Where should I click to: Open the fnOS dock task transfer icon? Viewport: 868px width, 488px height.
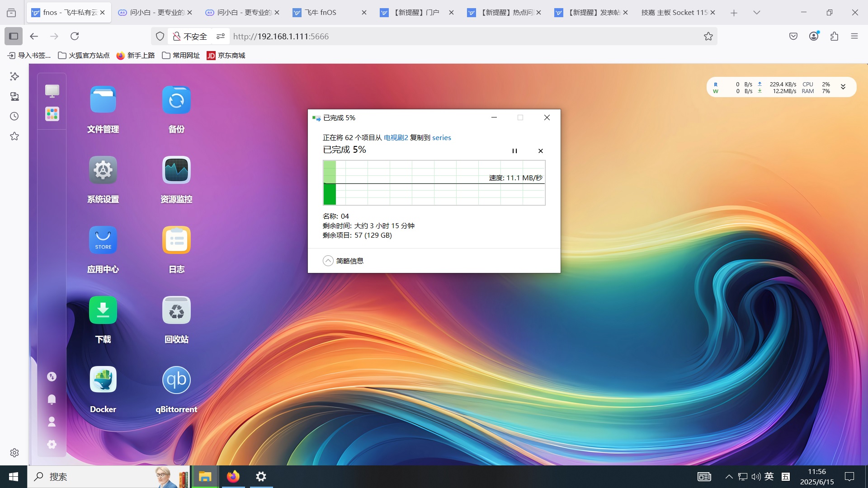point(52,376)
